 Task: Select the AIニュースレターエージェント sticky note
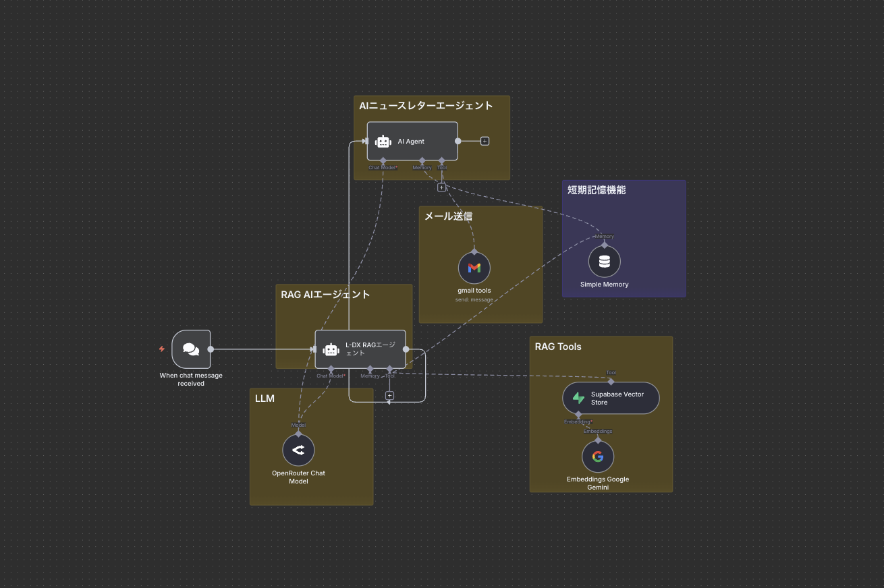425,105
